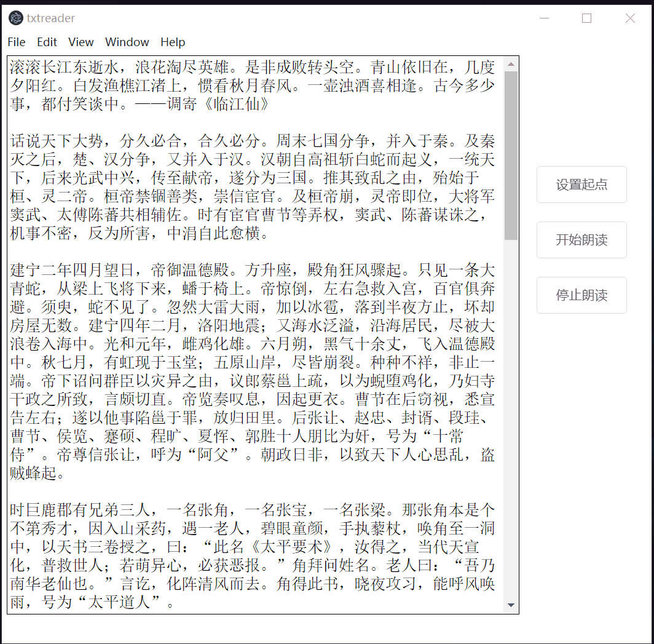Click the 设置起点 button

click(581, 184)
